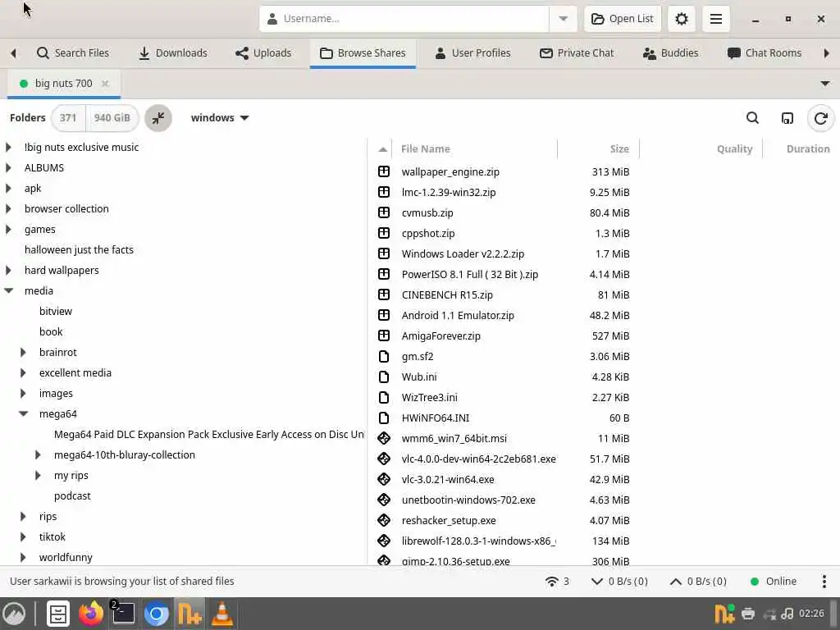The width and height of the screenshot is (840, 630).
Task: Click the upload speed status indicator
Action: pyautogui.click(x=698, y=582)
